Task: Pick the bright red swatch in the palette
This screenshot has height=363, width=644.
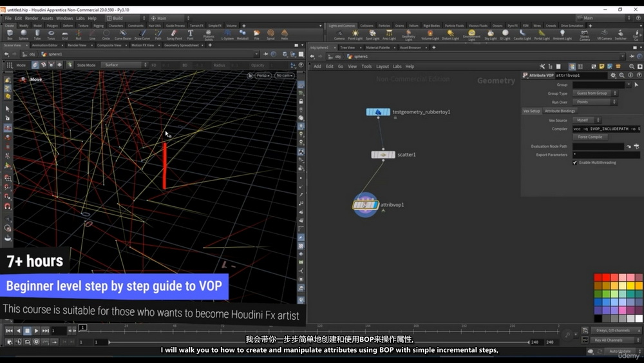Action: coord(606,278)
